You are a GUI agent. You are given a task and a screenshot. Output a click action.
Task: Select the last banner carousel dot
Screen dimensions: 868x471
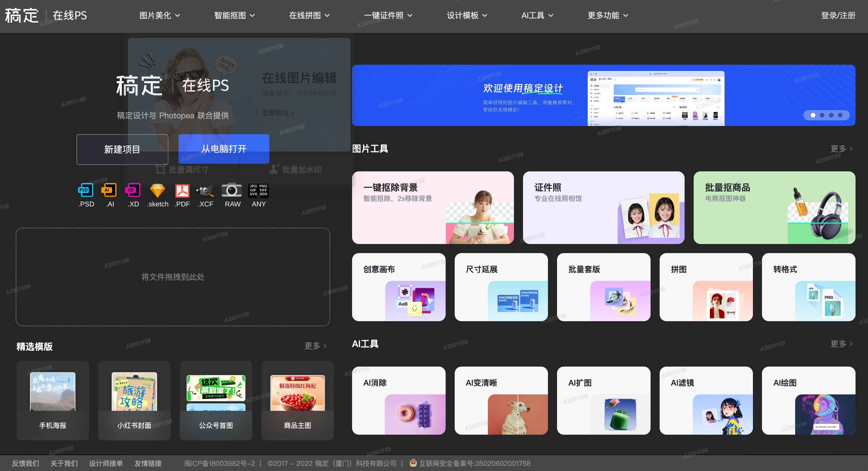coord(841,115)
